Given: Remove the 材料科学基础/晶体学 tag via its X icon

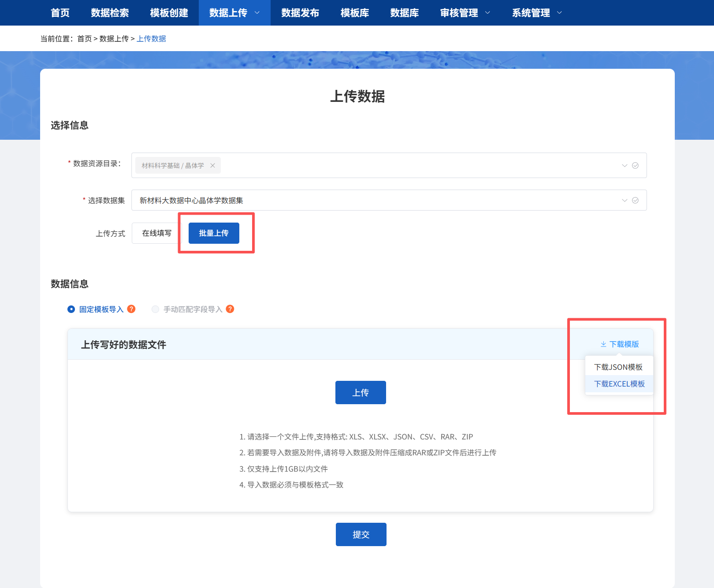Looking at the screenshot, I should (x=213, y=165).
